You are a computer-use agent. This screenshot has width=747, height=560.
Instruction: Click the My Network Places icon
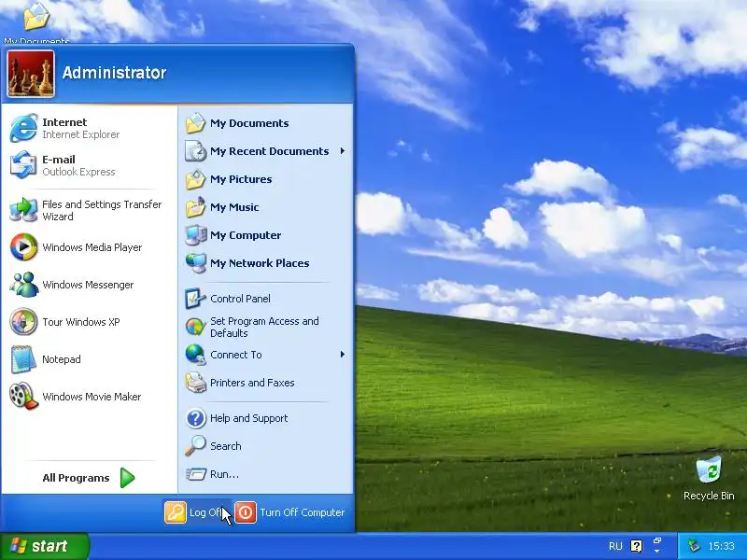click(x=195, y=263)
